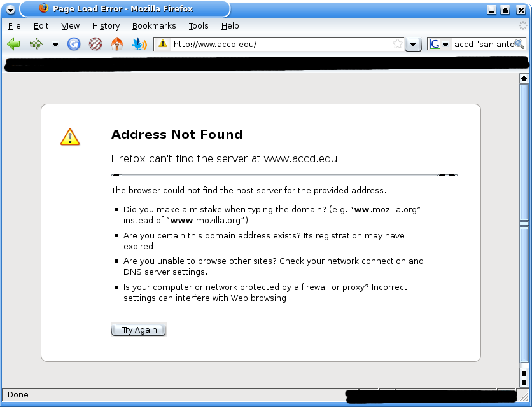Click the bullet about DNS server settings

[274, 266]
